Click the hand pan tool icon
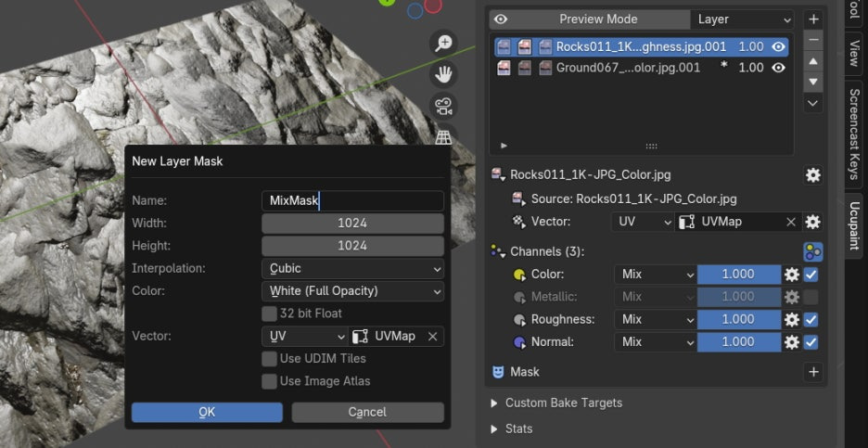Image resolution: width=868 pixels, height=448 pixels. pos(443,74)
